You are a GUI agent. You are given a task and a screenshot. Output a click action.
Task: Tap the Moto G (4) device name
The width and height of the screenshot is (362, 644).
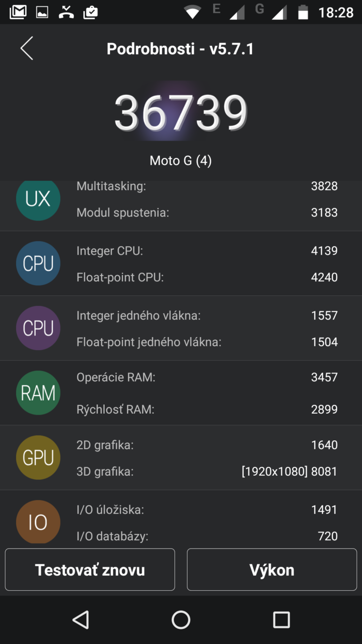tap(181, 161)
